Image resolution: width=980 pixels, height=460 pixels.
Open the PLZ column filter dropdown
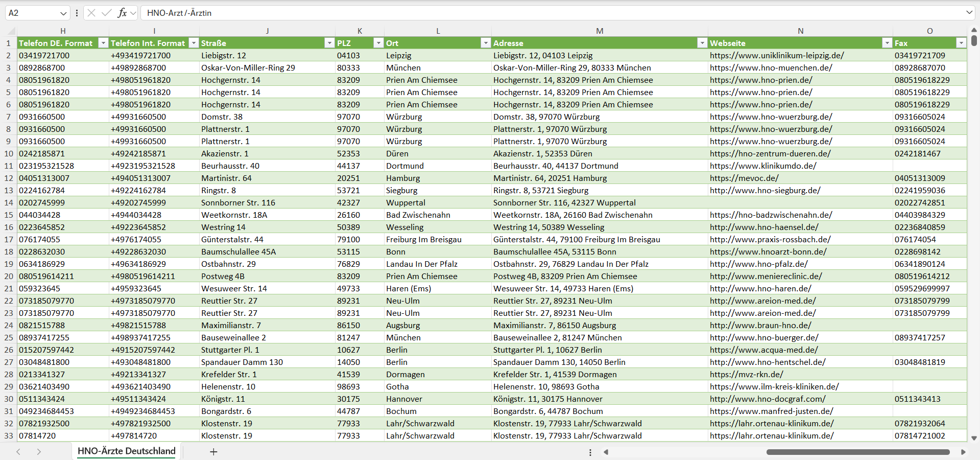pyautogui.click(x=378, y=43)
